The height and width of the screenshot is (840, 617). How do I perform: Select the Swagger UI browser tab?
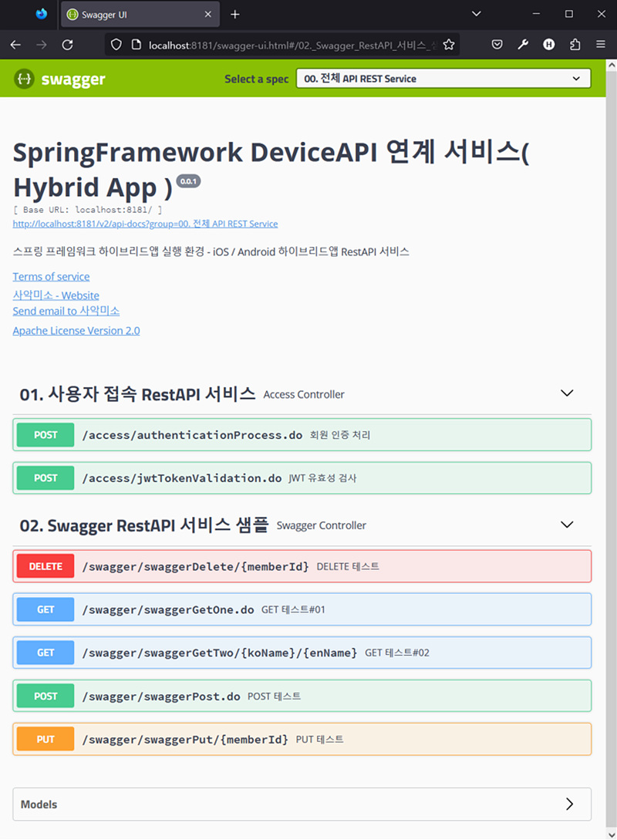(140, 15)
